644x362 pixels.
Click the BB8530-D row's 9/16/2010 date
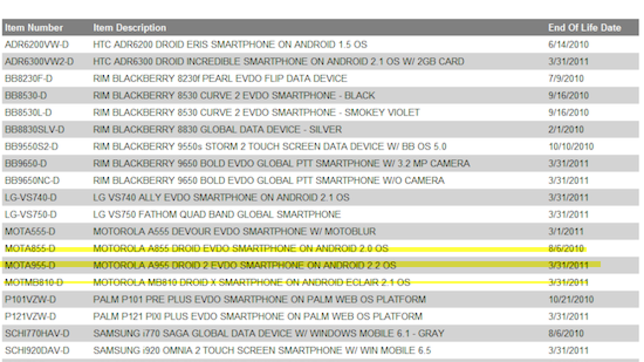coord(568,95)
